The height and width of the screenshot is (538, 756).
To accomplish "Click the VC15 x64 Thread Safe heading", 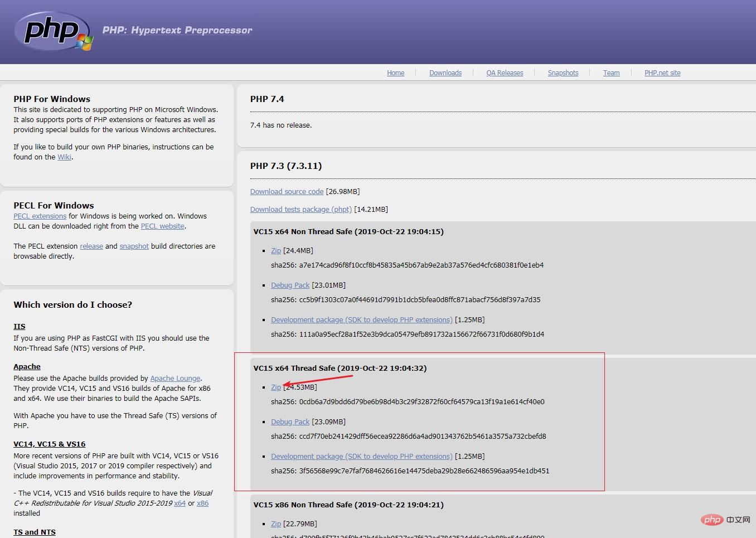I will (x=340, y=369).
